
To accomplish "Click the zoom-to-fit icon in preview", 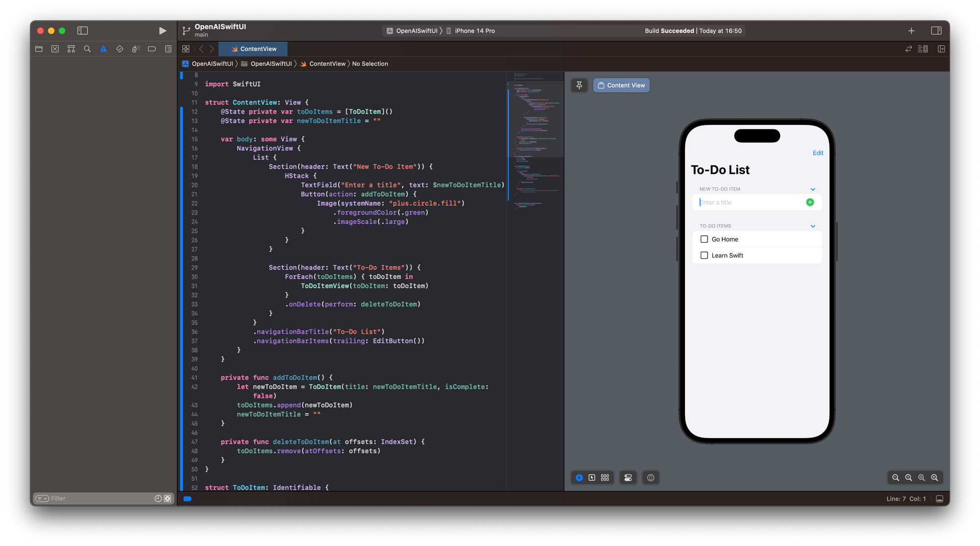I will [922, 477].
